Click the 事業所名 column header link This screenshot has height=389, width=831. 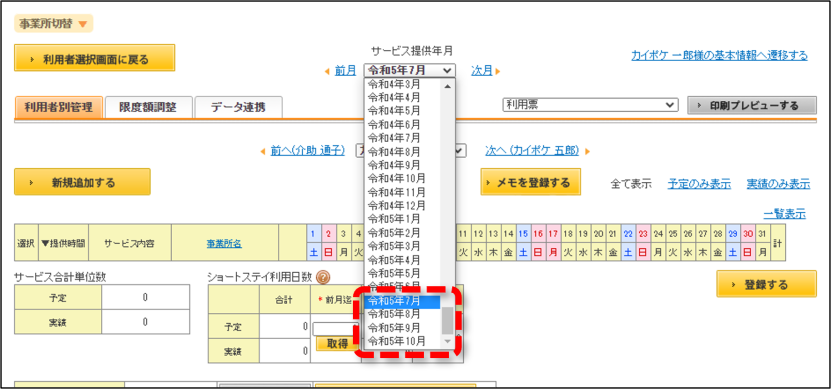click(224, 243)
